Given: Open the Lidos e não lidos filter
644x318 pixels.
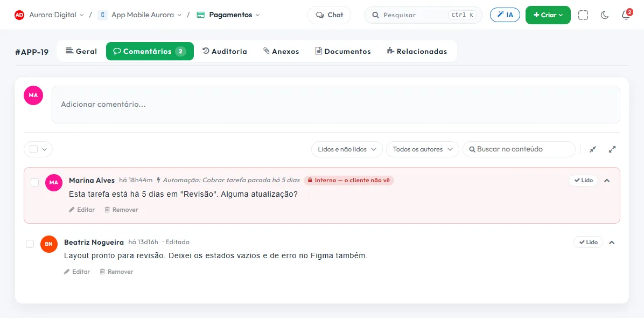Looking at the screenshot, I should [x=347, y=149].
